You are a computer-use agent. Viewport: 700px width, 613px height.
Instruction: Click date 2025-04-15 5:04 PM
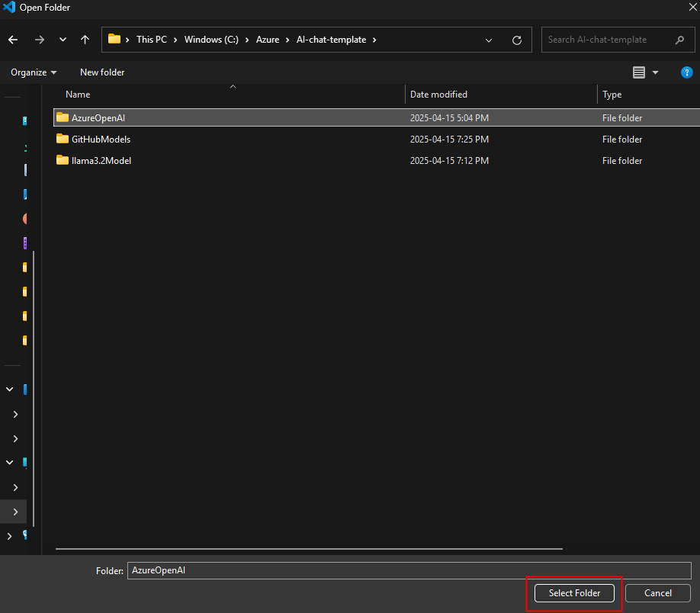449,118
